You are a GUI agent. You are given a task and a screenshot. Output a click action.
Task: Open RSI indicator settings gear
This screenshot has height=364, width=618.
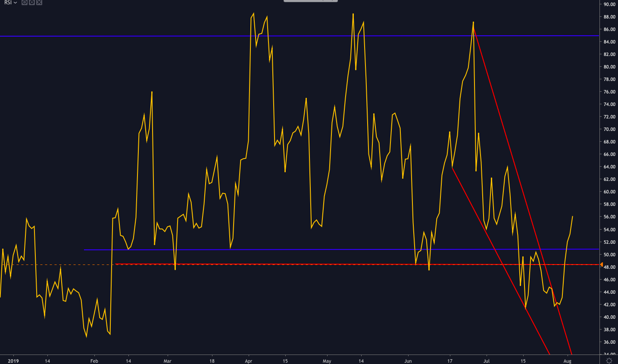tap(32, 3)
